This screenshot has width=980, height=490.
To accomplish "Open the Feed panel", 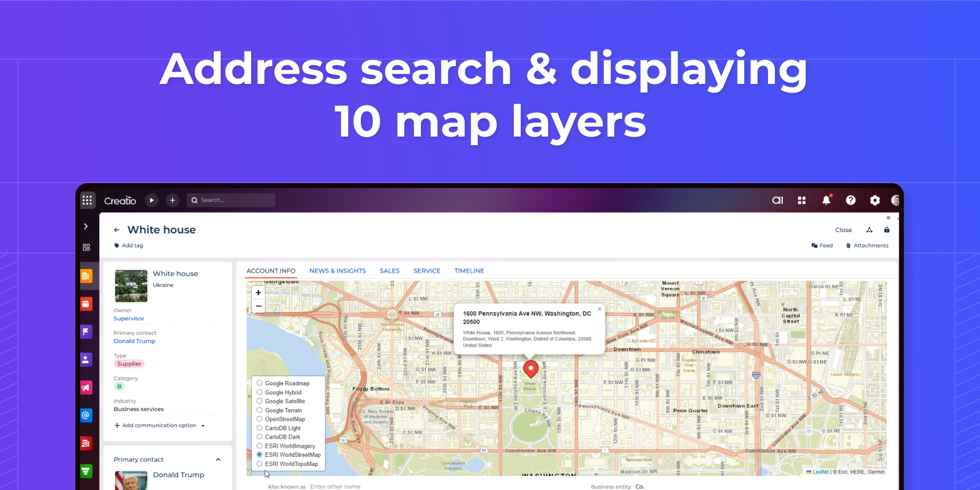I will pyautogui.click(x=822, y=246).
